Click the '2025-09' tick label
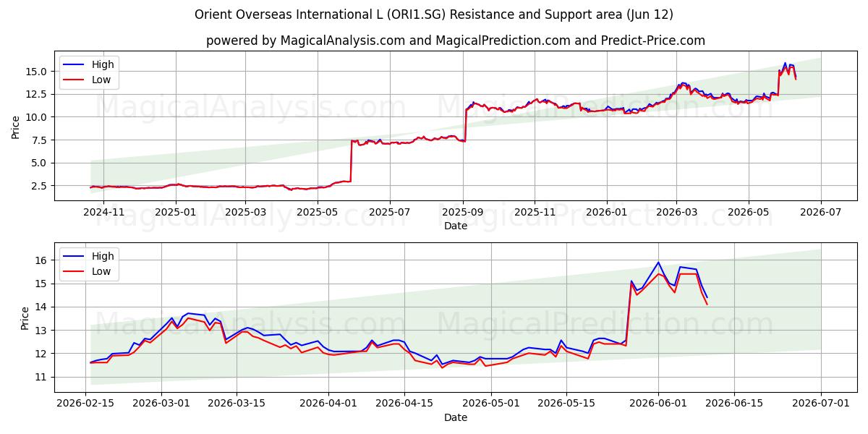Image resolution: width=868 pixels, height=434 pixels. coord(463,212)
